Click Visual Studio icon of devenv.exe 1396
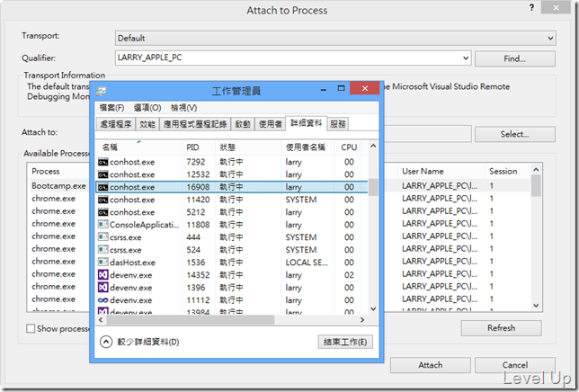The image size is (579, 392). (103, 287)
